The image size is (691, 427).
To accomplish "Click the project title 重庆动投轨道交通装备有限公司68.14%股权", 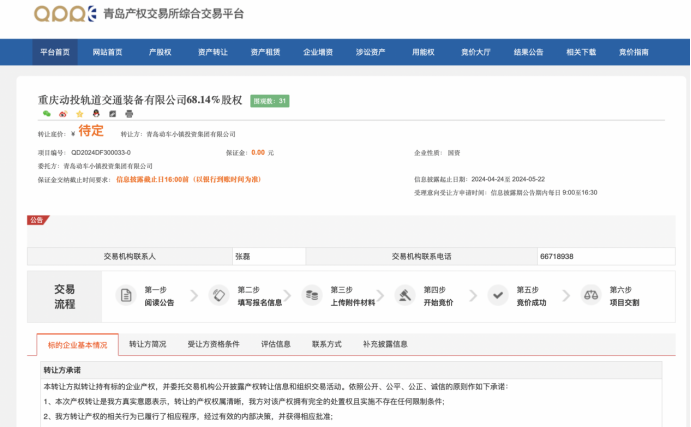I will click(x=140, y=100).
